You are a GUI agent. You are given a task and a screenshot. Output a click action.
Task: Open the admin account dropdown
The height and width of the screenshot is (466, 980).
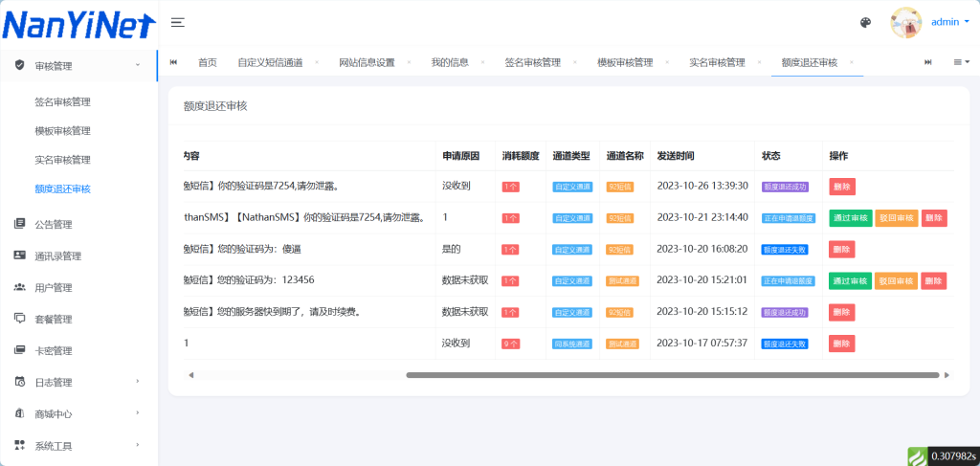[950, 22]
